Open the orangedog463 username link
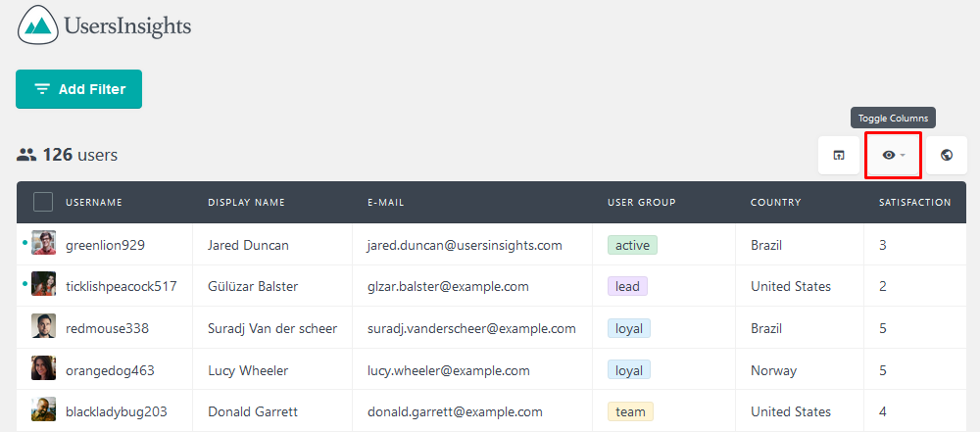The height and width of the screenshot is (432, 980). 110,370
